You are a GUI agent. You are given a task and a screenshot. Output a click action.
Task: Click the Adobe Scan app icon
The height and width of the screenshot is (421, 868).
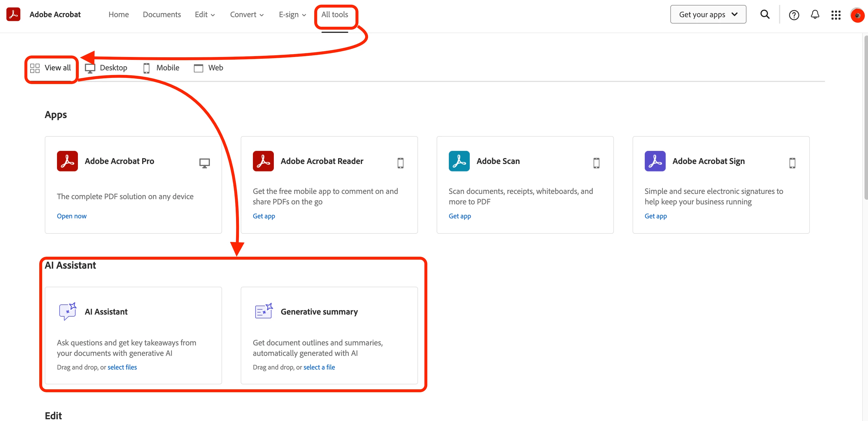click(459, 161)
